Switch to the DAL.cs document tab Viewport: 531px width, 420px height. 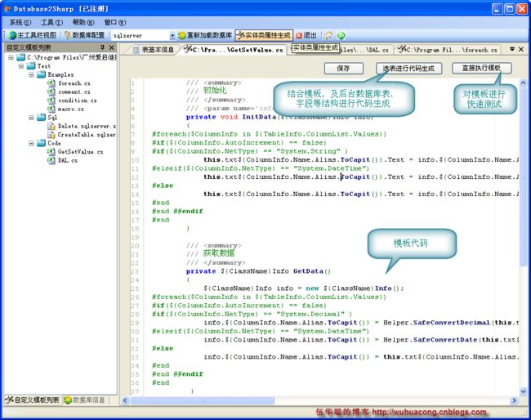click(x=366, y=50)
